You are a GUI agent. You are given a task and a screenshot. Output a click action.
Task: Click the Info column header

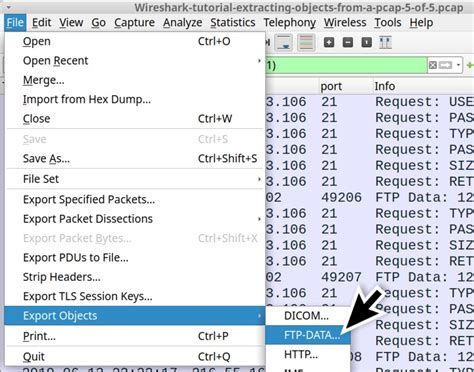tap(385, 86)
